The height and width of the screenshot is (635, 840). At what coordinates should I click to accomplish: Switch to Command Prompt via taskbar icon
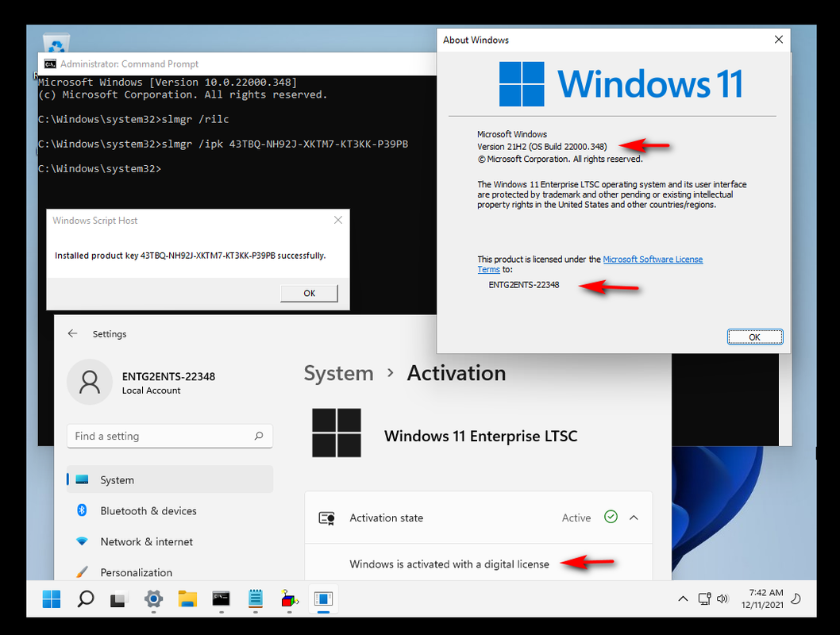click(x=222, y=598)
